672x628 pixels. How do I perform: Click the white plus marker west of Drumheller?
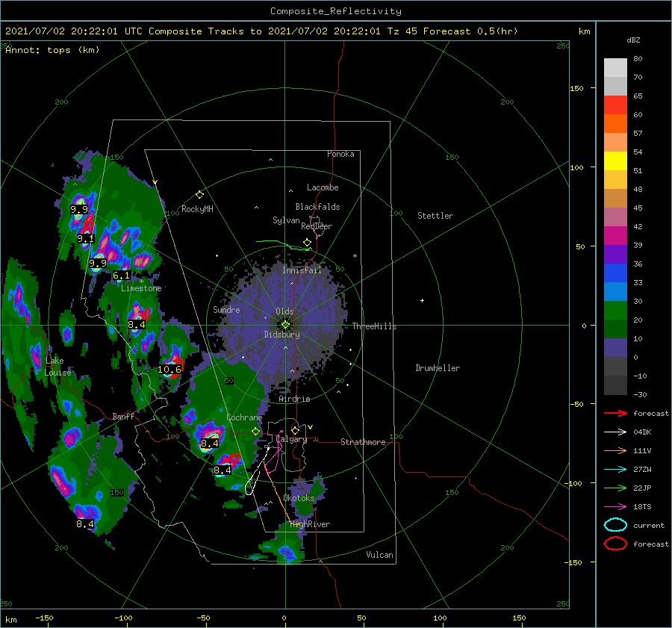(422, 300)
